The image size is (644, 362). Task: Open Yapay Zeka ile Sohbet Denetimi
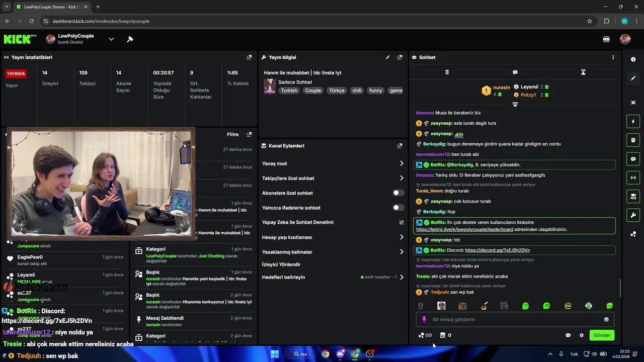point(333,222)
